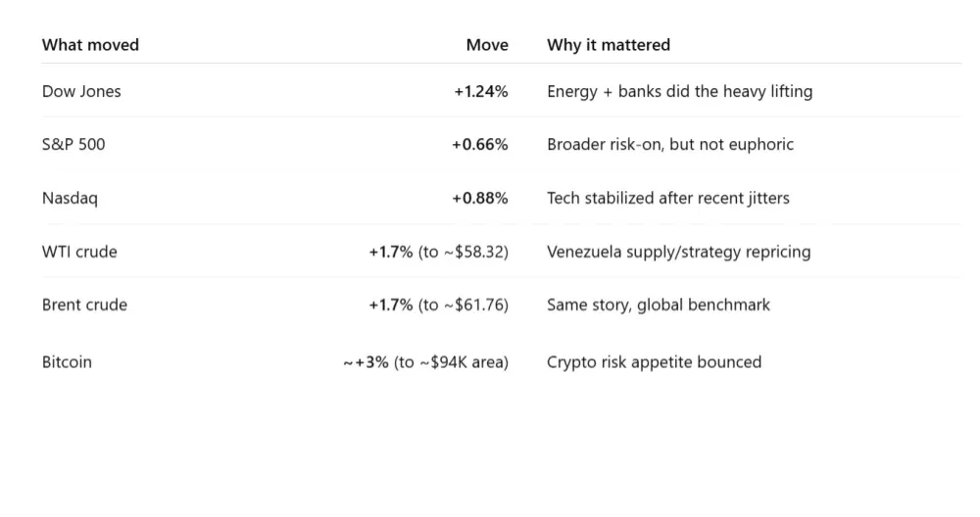Click the Brent crude row label
Screen dimensions: 980x517
(84, 305)
